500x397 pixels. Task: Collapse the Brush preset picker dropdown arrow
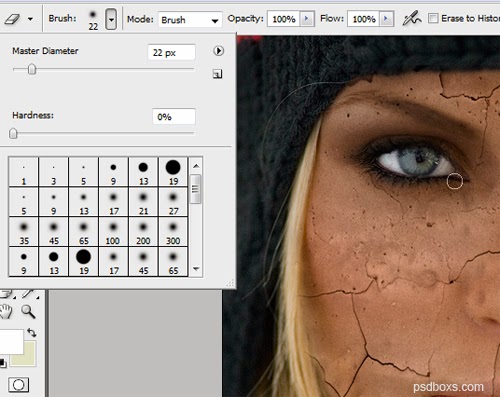111,19
